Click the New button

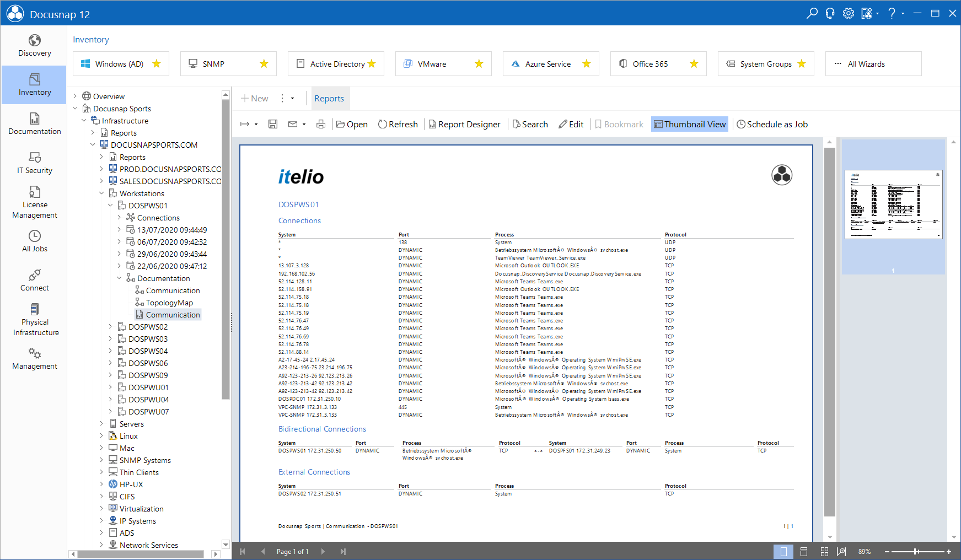pos(254,99)
